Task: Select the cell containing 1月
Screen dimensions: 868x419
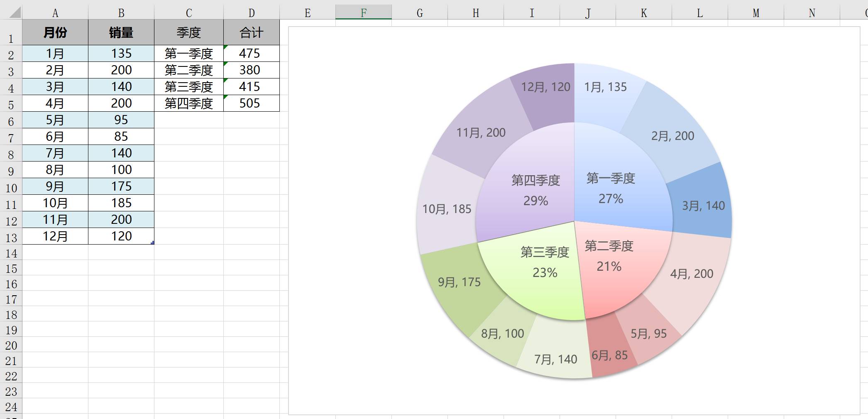Action: click(x=55, y=54)
